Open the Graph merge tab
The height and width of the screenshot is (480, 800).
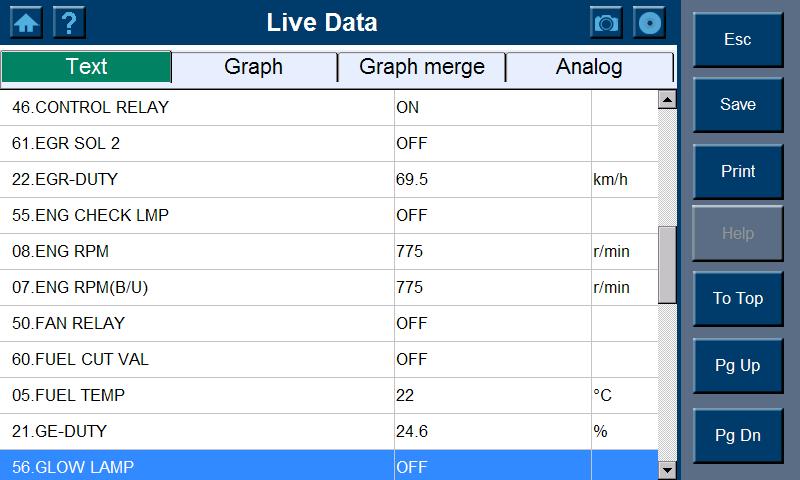click(422, 67)
